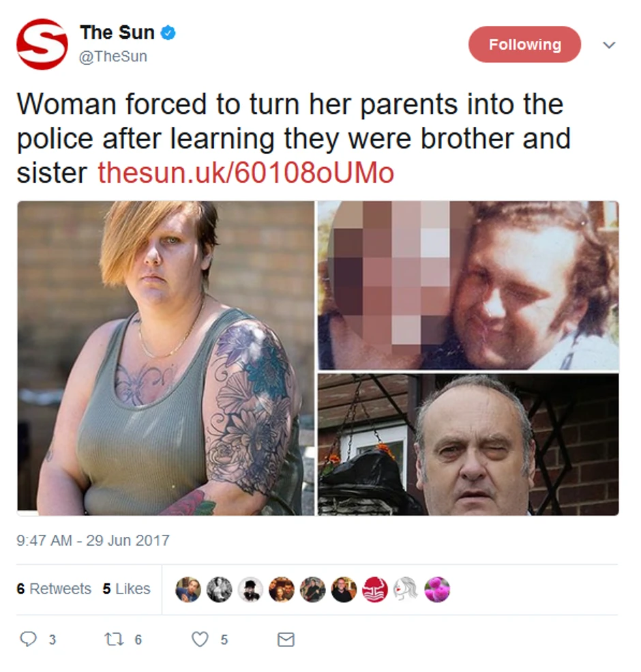
Task: Expand the tweet options chevron
Action: (609, 44)
